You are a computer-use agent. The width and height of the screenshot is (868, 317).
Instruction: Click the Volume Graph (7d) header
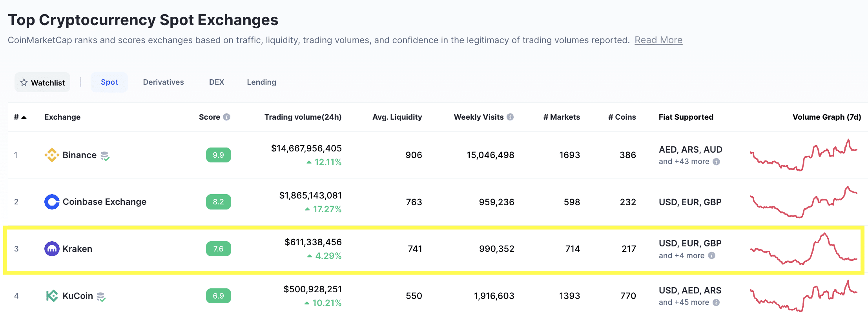pyautogui.click(x=827, y=117)
